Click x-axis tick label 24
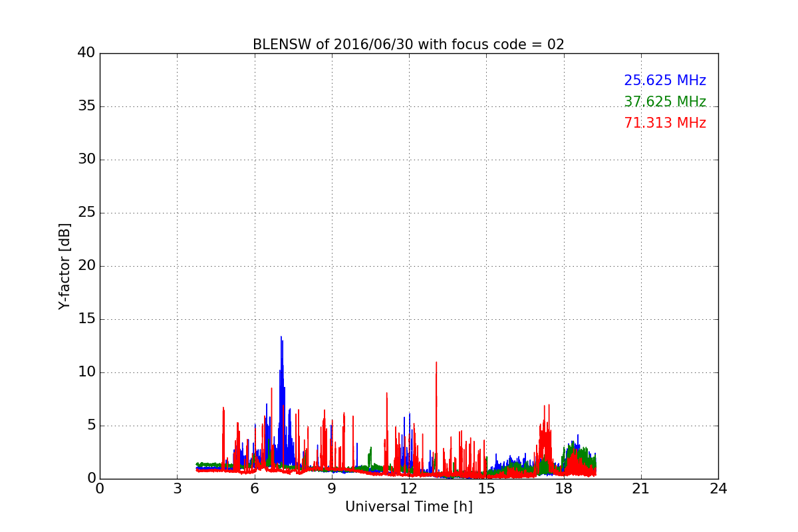798x532 pixels. 718,489
